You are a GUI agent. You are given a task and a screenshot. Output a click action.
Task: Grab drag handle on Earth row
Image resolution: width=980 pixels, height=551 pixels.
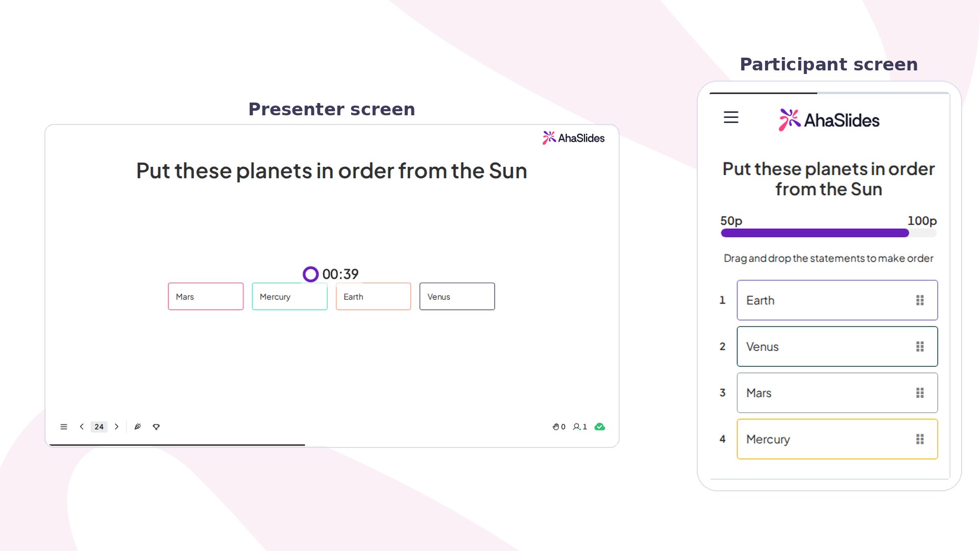[920, 300]
